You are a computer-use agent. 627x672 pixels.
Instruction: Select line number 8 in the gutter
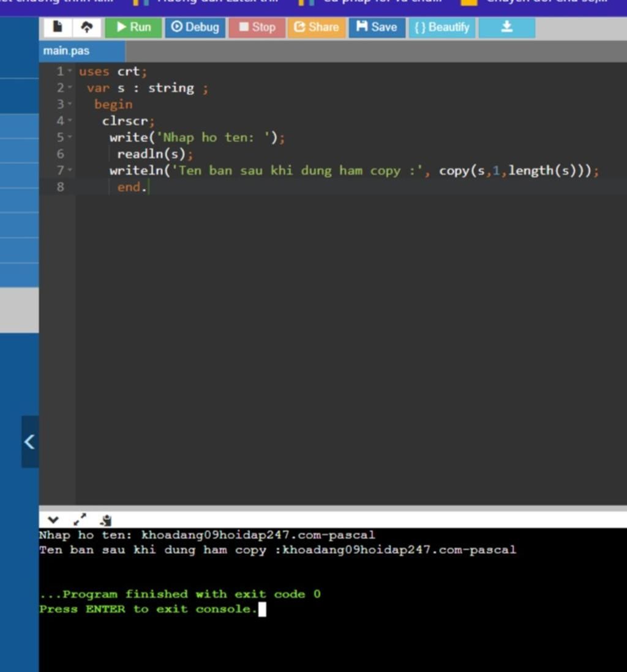pos(61,187)
